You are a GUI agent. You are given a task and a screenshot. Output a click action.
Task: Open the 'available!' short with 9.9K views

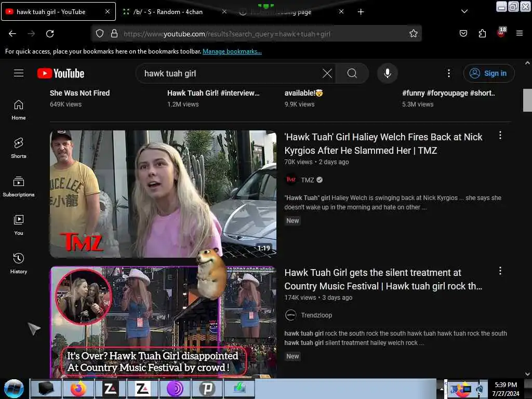pyautogui.click(x=303, y=93)
